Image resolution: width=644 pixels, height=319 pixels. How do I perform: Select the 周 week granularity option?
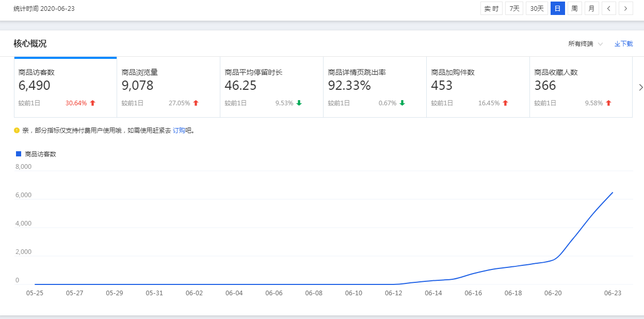click(x=574, y=8)
